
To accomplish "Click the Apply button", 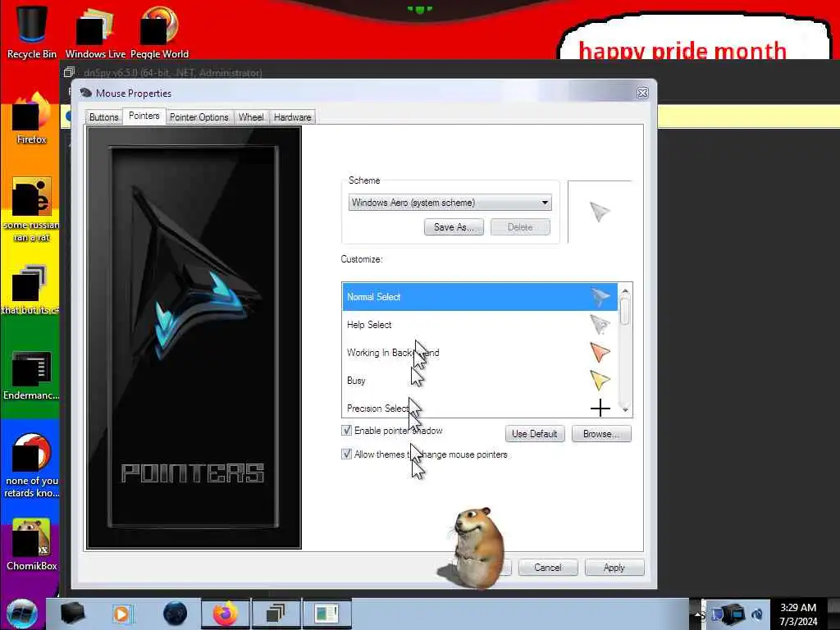I will [614, 568].
